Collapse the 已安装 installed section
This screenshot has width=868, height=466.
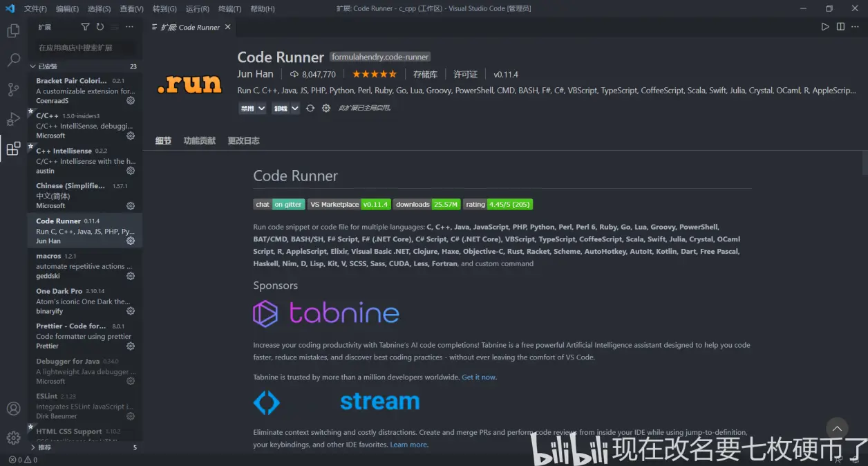(x=84, y=66)
